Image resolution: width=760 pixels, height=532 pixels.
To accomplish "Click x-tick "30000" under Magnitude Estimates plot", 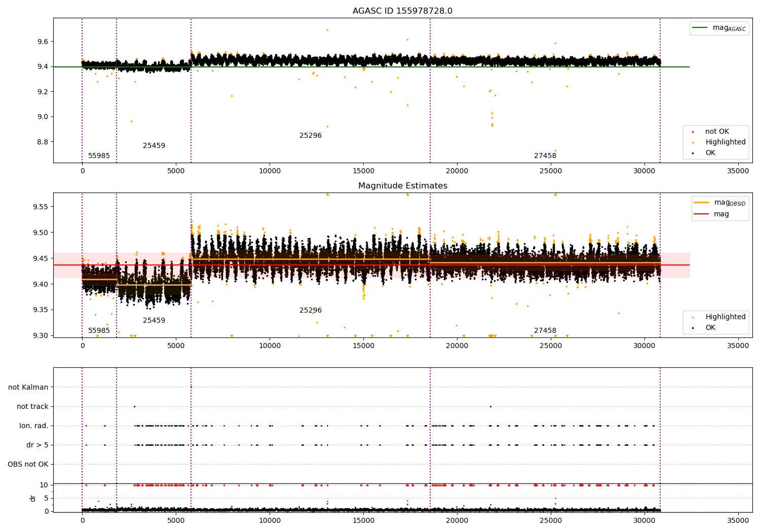I will tap(644, 346).
